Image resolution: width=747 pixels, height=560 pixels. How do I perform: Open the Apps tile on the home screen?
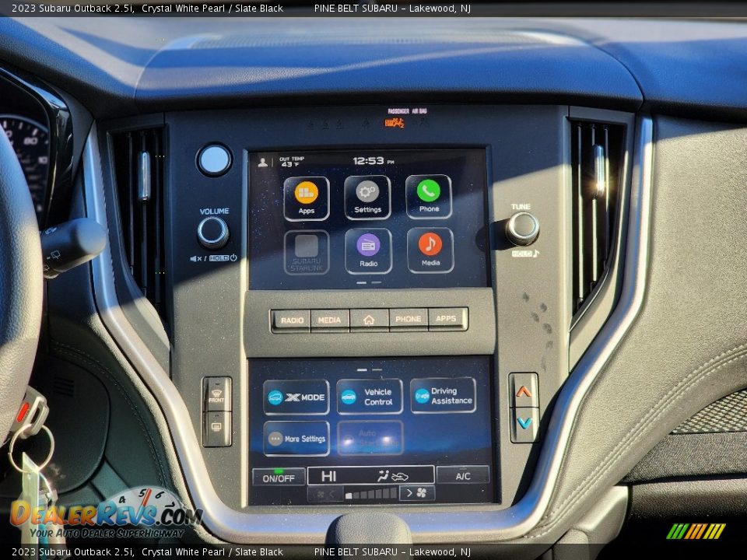[x=307, y=198]
